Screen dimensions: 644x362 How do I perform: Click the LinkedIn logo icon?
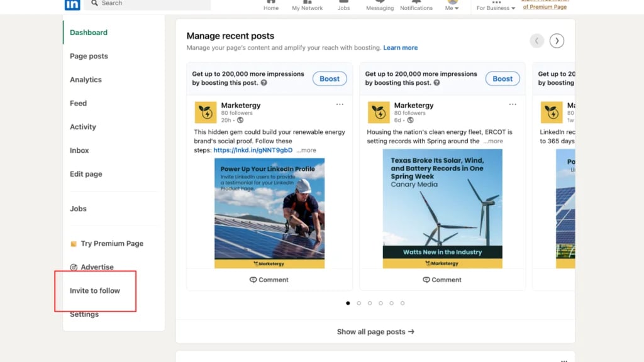point(72,4)
